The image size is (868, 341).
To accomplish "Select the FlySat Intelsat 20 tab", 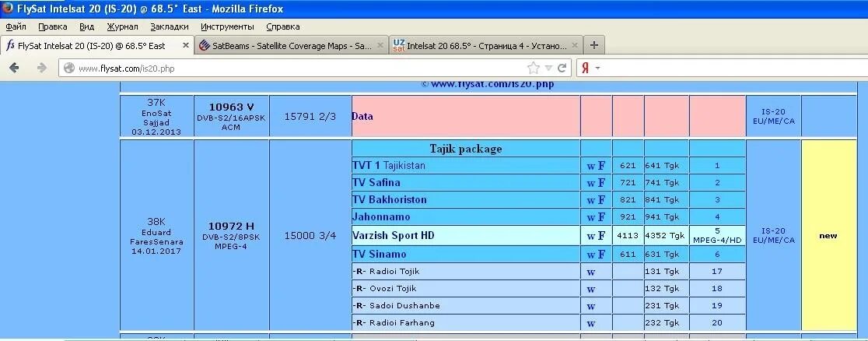I will [97, 46].
